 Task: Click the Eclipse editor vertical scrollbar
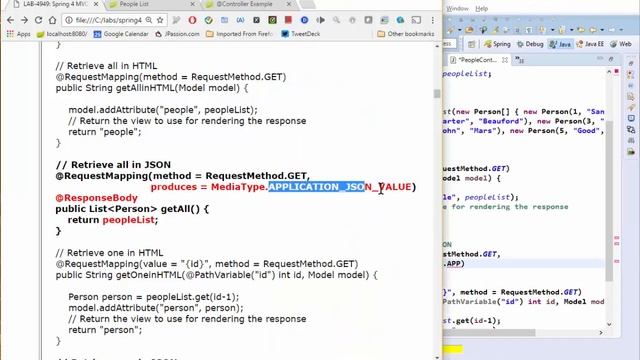point(609,201)
